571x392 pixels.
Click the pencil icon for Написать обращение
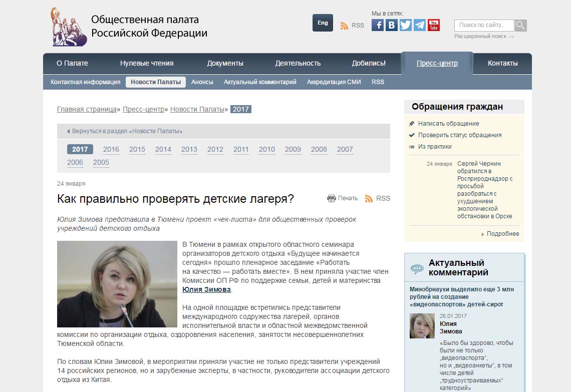(412, 124)
